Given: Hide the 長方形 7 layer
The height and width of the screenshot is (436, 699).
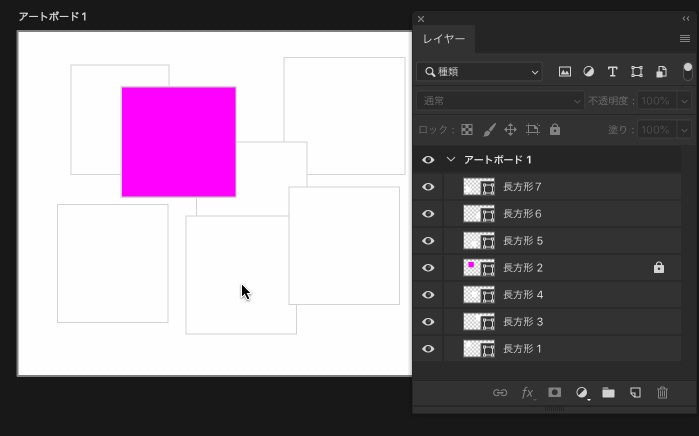Looking at the screenshot, I should pyautogui.click(x=428, y=187).
